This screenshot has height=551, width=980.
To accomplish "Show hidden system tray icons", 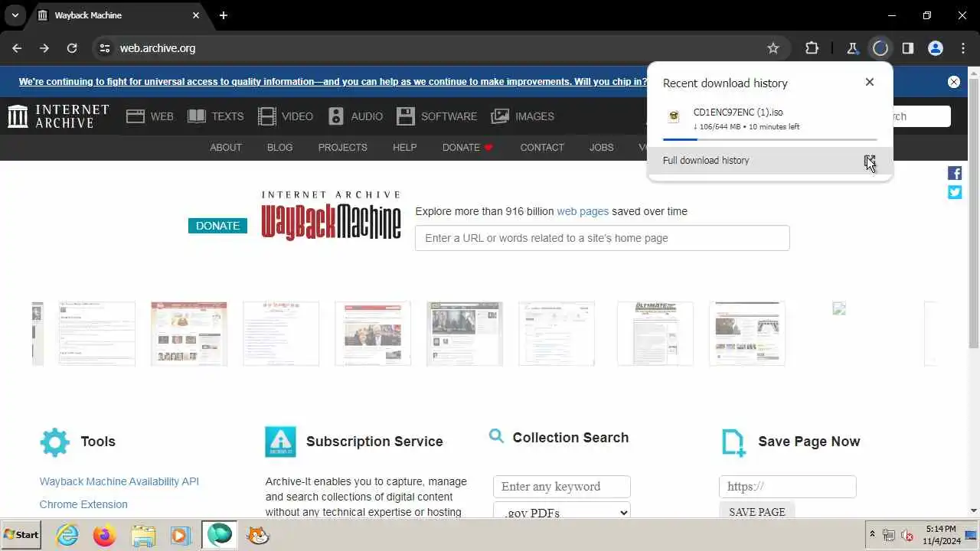I will click(x=872, y=535).
